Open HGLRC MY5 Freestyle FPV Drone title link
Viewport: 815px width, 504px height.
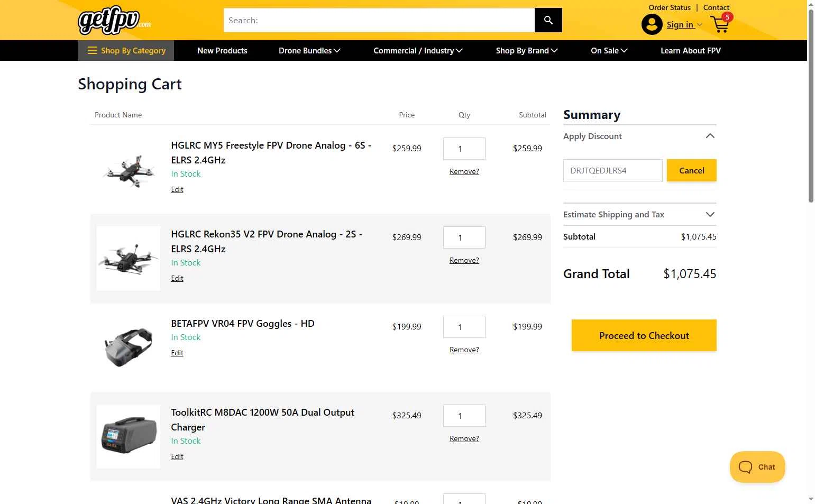[x=271, y=152]
